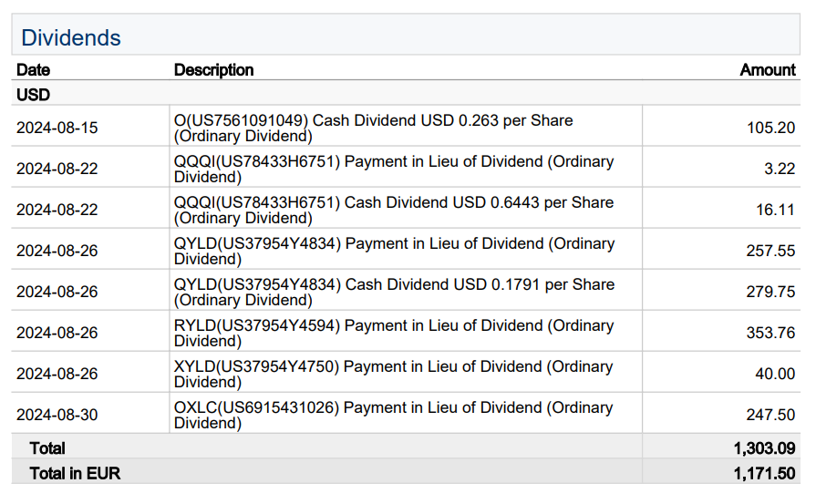Select the Date column header

33,70
